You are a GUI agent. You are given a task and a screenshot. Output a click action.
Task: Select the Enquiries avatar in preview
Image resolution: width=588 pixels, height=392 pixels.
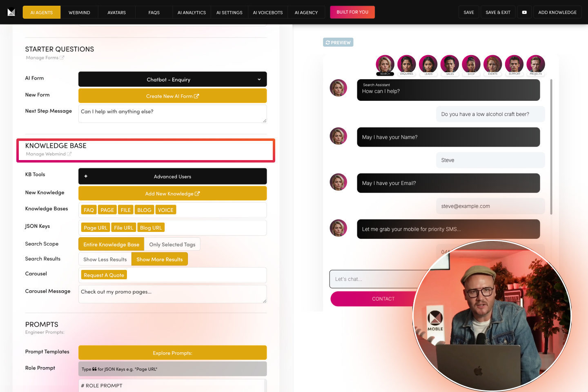pos(406,64)
